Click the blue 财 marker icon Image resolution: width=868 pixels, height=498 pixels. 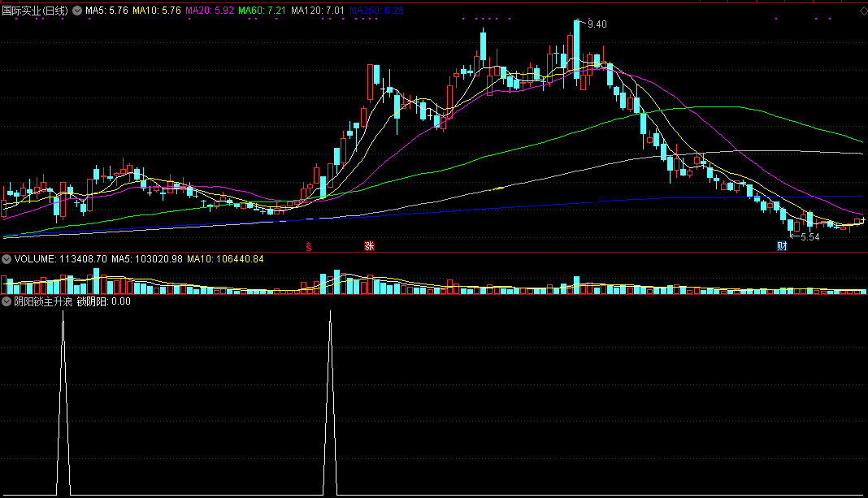coord(782,246)
